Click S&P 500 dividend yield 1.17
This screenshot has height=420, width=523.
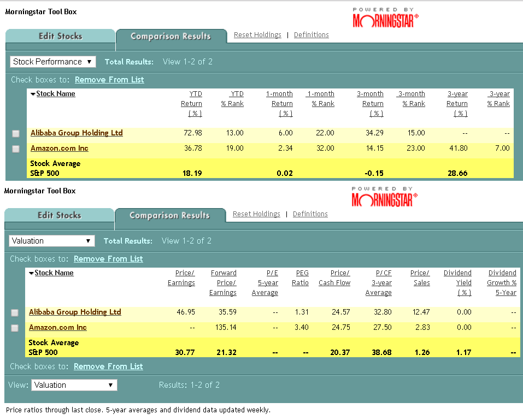[463, 352]
